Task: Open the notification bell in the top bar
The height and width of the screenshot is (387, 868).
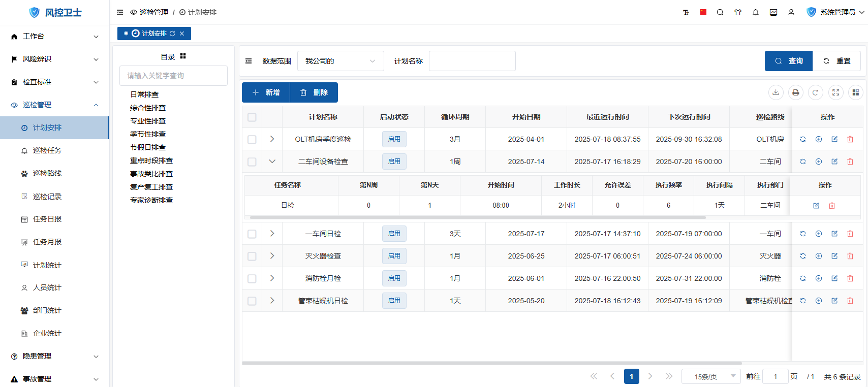Action: 756,12
